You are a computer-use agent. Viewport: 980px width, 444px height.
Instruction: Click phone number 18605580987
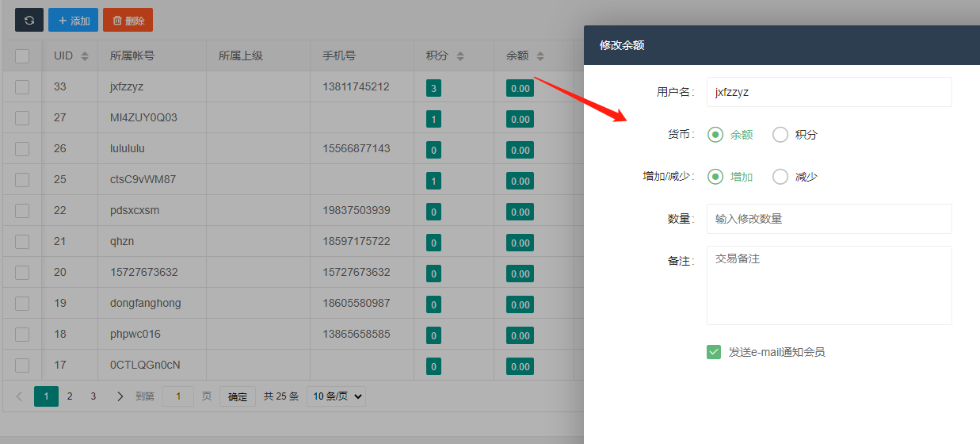[357, 303]
